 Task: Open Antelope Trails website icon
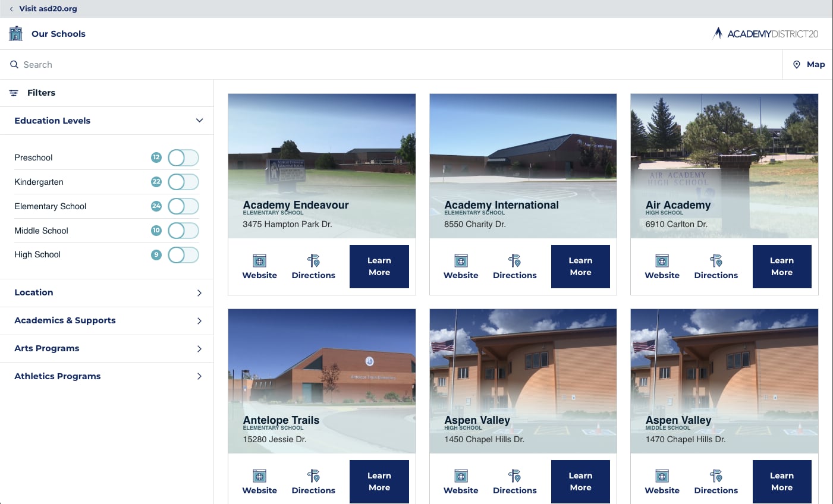(x=260, y=476)
